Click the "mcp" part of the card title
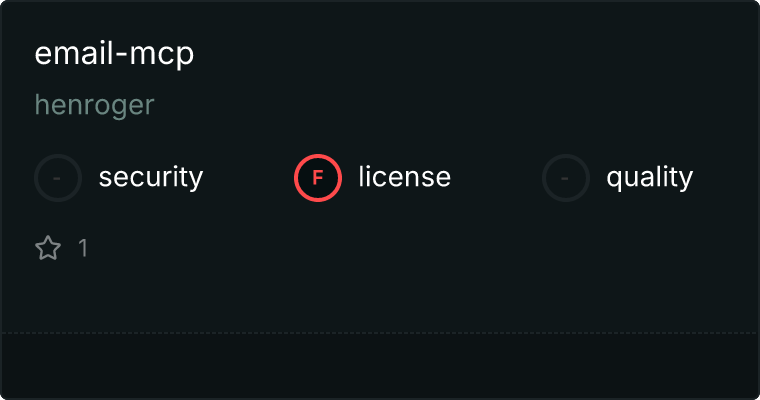 tap(161, 54)
